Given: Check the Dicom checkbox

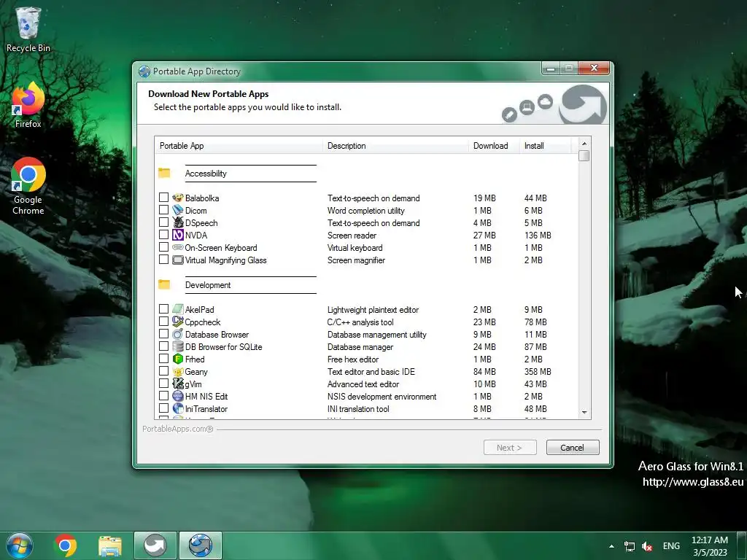Looking at the screenshot, I should (x=163, y=209).
